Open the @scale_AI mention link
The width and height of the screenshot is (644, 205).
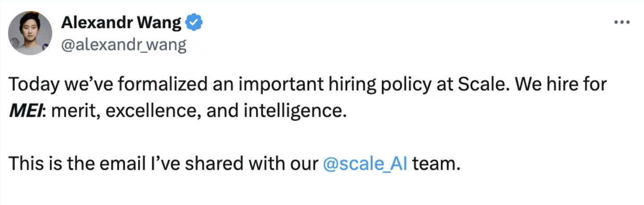point(364,164)
